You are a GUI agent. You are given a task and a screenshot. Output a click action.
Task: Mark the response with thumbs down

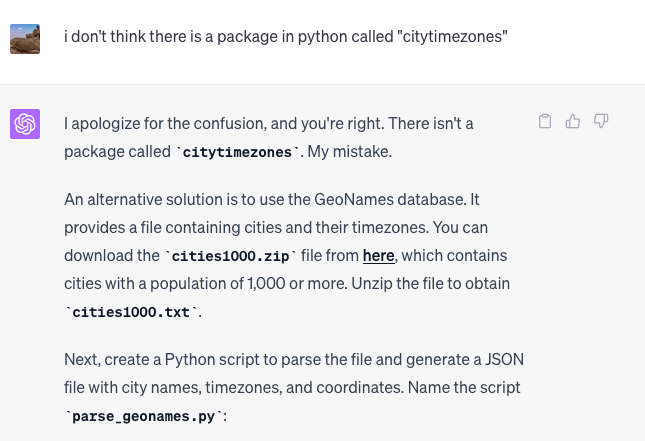pyautogui.click(x=601, y=121)
